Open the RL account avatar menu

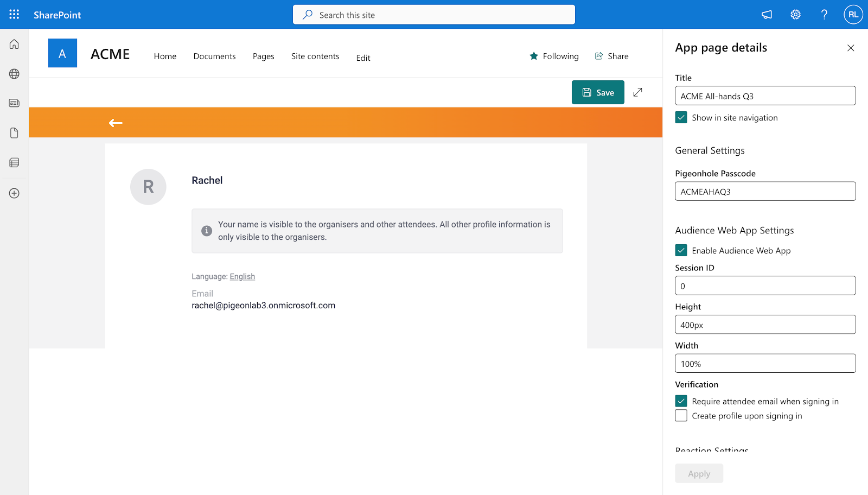[x=853, y=14]
